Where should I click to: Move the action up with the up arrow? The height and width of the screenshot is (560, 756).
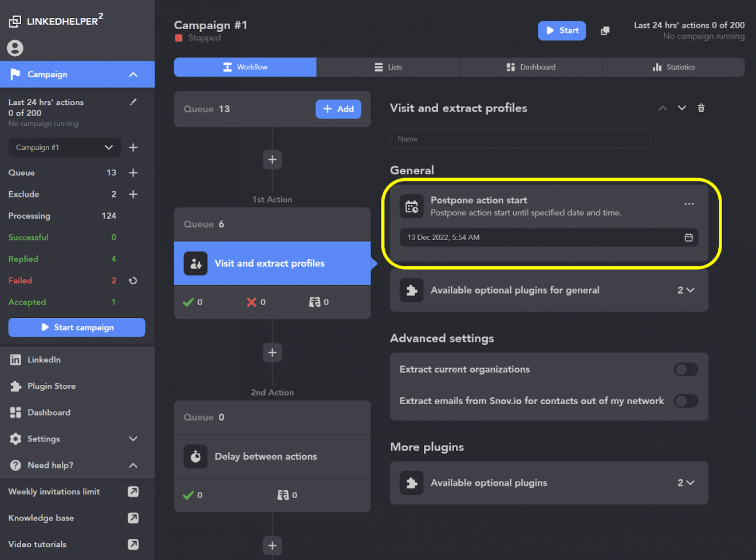(663, 108)
